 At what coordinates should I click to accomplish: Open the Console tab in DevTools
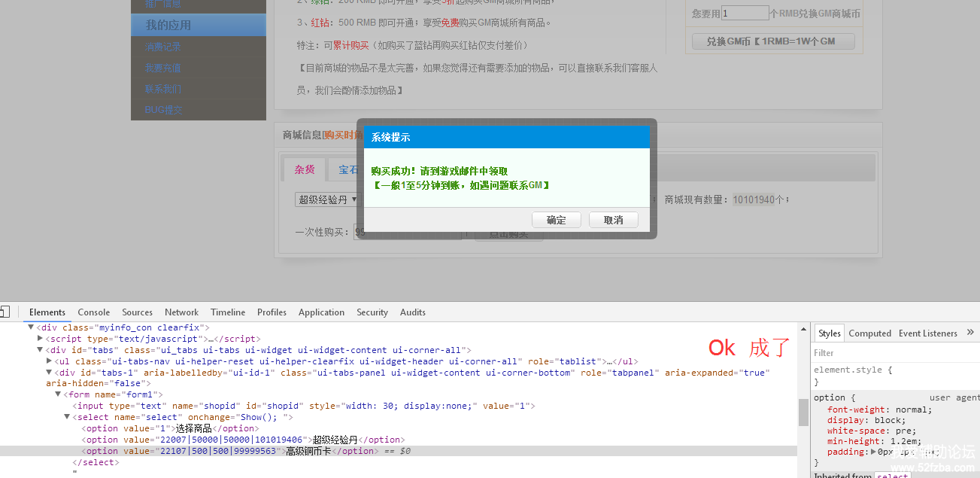pos(94,312)
